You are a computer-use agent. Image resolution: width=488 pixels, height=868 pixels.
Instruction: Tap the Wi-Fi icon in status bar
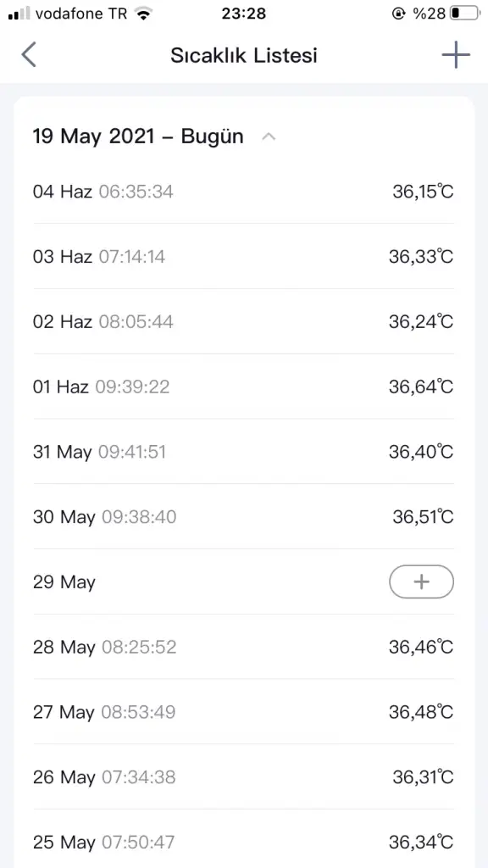tap(144, 14)
